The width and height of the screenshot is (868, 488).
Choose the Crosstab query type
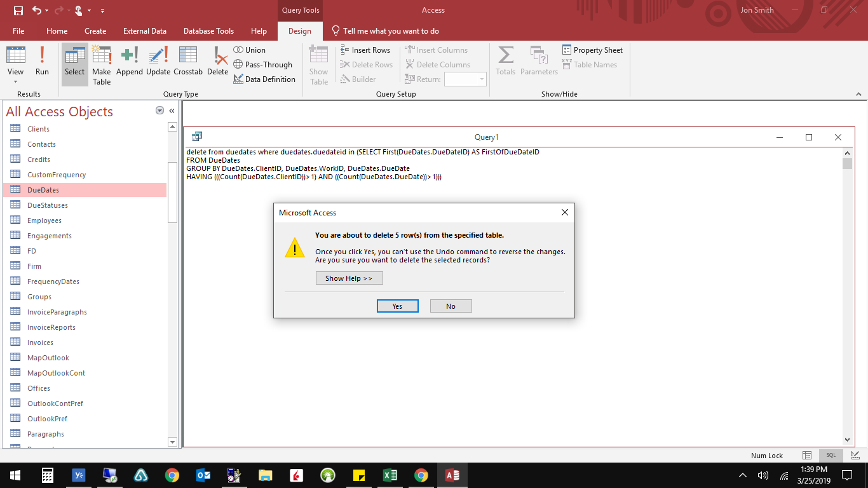[188, 61]
